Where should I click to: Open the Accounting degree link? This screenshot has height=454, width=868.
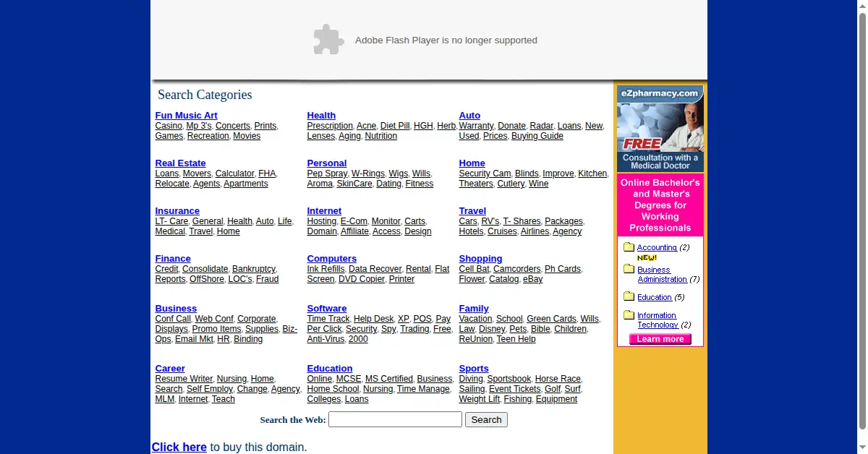point(657,247)
